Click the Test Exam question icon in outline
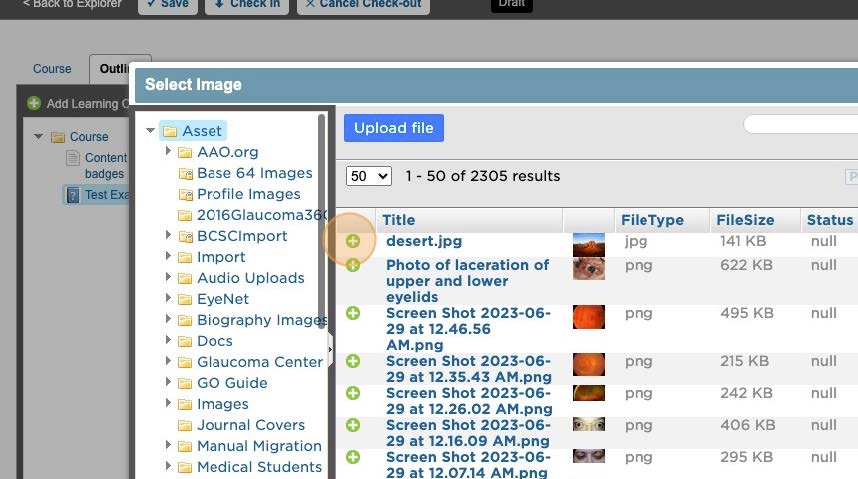This screenshot has width=858, height=479. coord(73,195)
